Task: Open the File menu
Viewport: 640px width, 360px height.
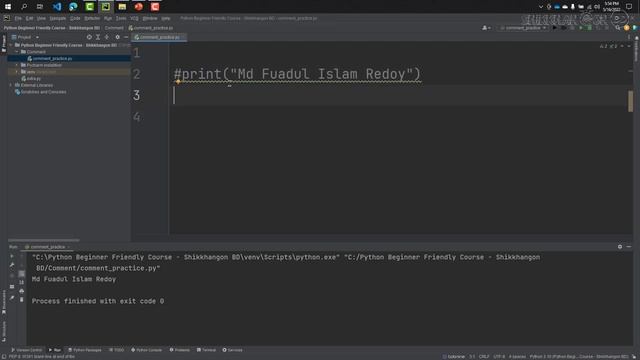Action: 18,18
